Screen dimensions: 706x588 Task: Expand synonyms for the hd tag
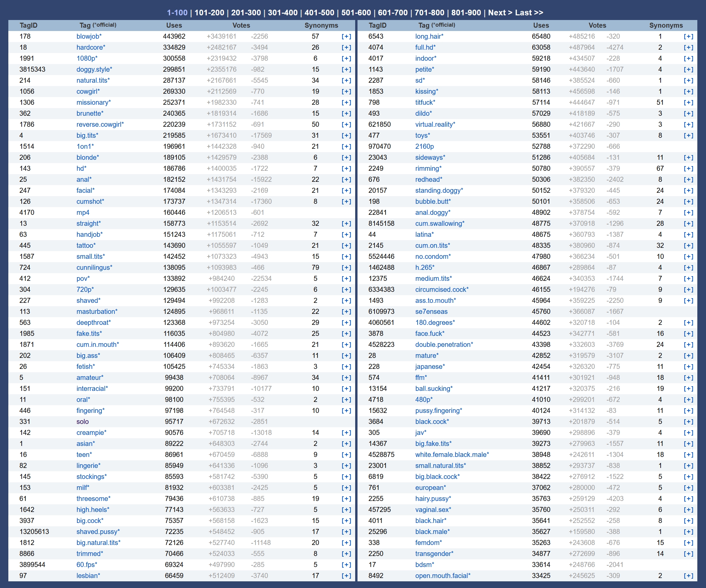click(346, 168)
